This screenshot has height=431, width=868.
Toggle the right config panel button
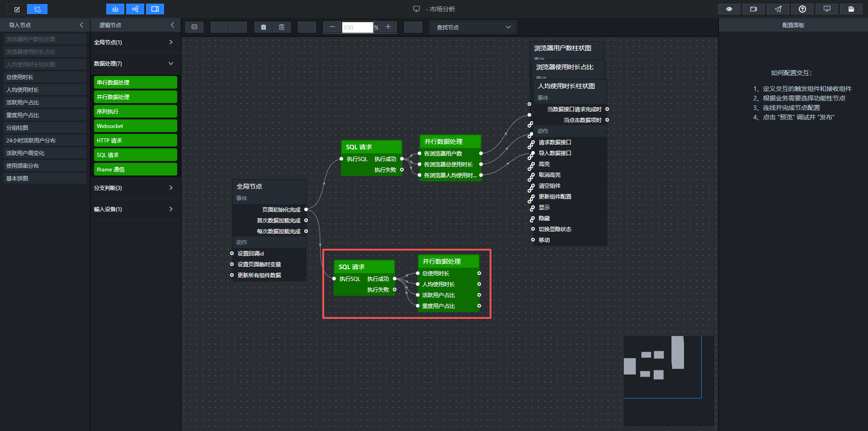155,9
